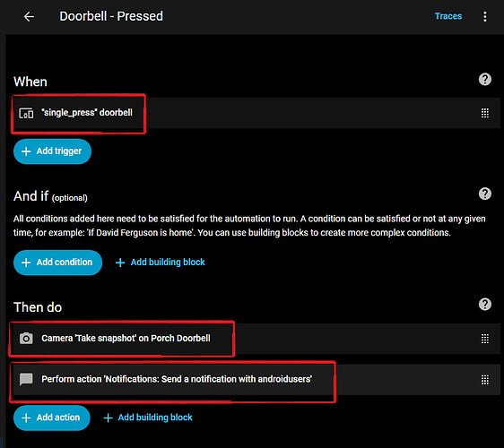Click the Add trigger button
The width and height of the screenshot is (504, 448).
click(52, 151)
